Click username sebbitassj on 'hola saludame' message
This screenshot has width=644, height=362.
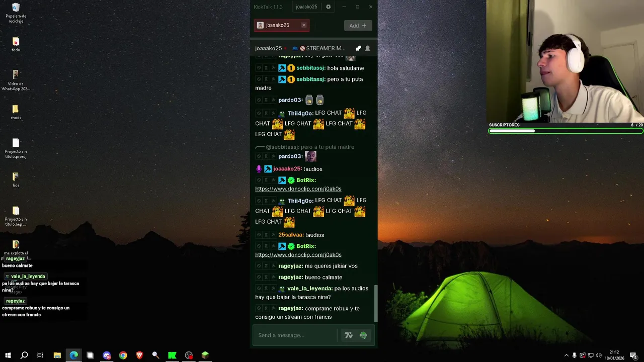click(310, 68)
